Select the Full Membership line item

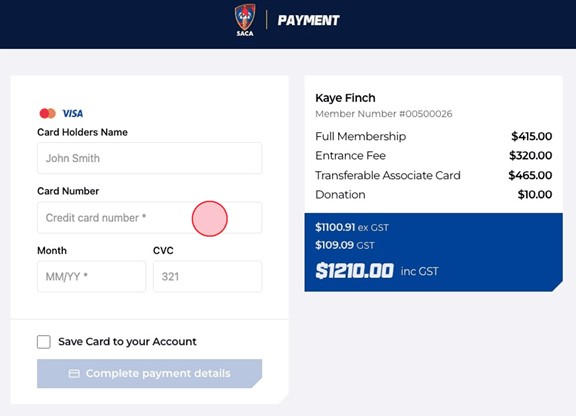coord(433,136)
